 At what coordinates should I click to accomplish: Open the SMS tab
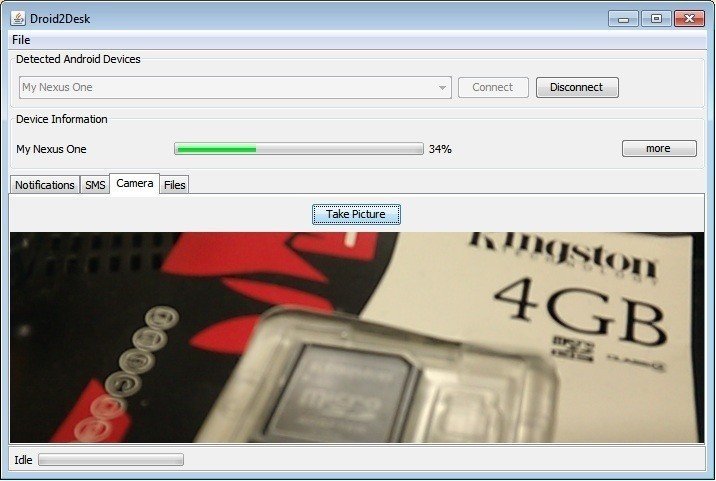click(95, 185)
